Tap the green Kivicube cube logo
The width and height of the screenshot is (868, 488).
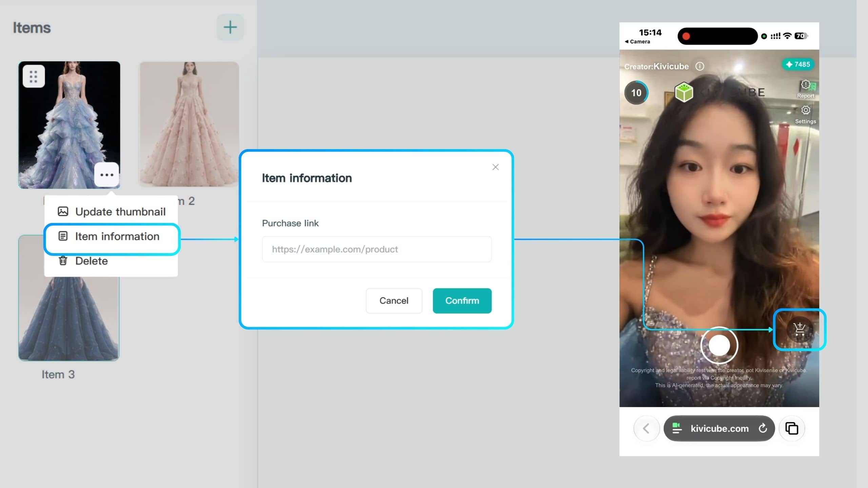pyautogui.click(x=684, y=92)
